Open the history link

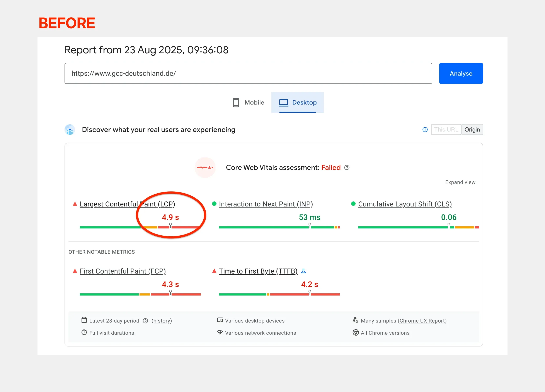[162, 321]
